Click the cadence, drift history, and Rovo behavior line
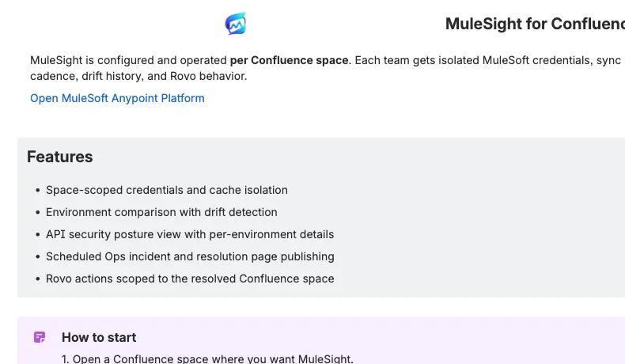The width and height of the screenshot is (625, 364). pos(138,77)
